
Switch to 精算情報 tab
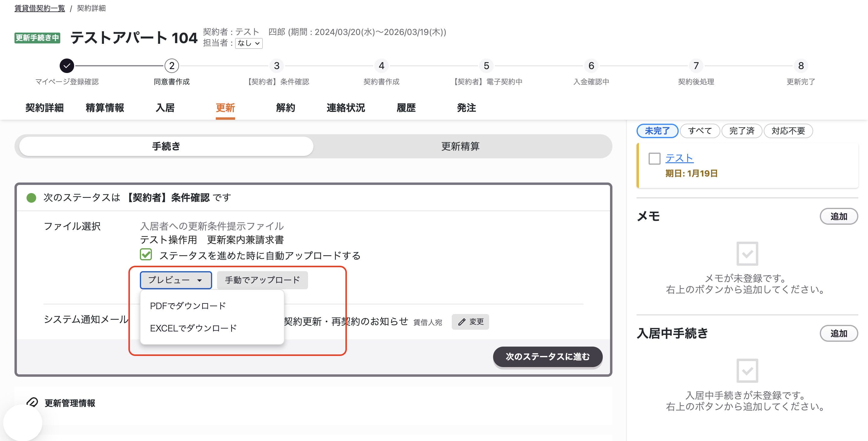[105, 108]
